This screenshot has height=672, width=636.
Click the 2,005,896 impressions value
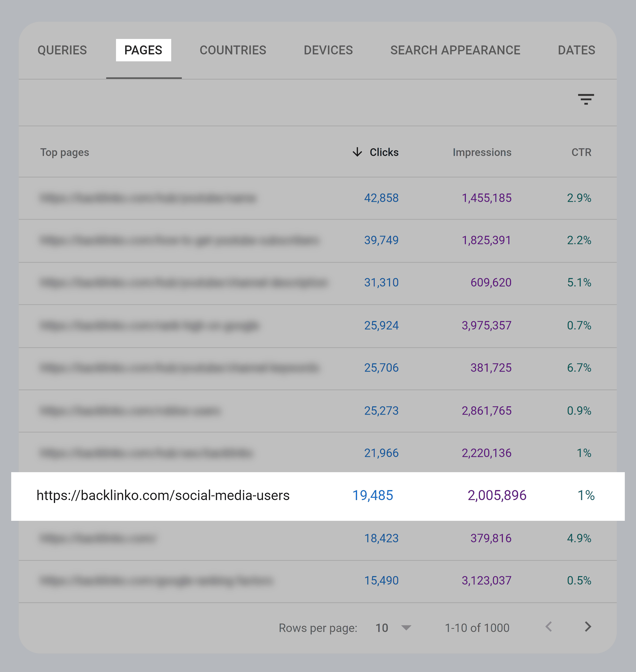[497, 496]
